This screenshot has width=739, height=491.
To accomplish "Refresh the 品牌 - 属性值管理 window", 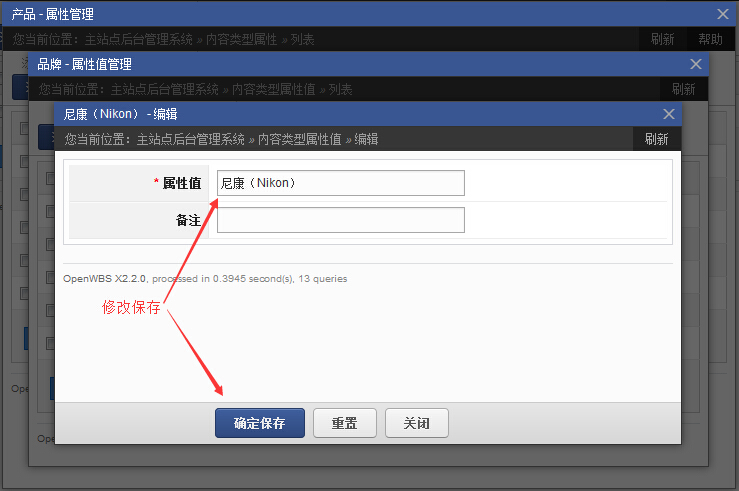I will [683, 89].
